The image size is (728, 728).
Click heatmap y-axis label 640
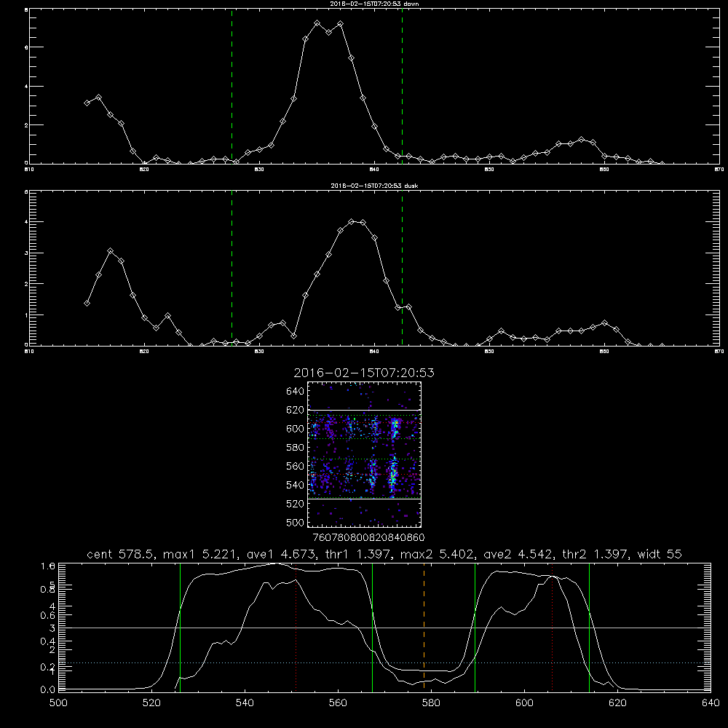tap(296, 392)
